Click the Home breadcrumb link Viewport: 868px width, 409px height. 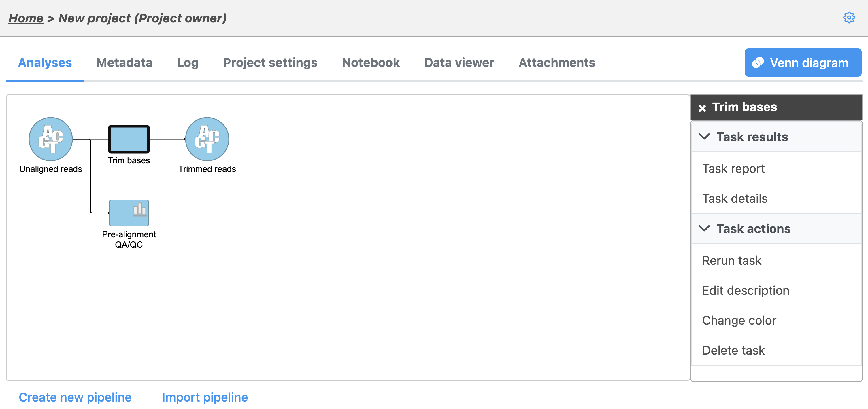point(26,18)
